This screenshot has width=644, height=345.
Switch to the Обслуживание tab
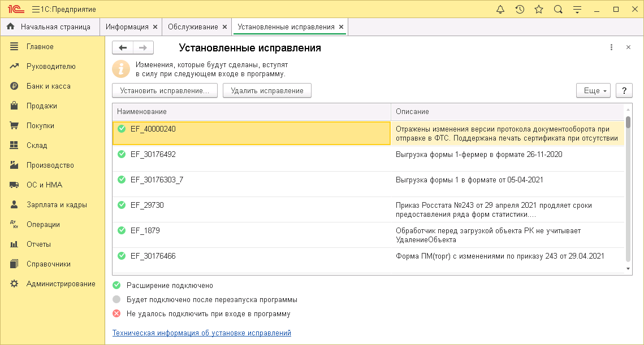click(x=192, y=26)
